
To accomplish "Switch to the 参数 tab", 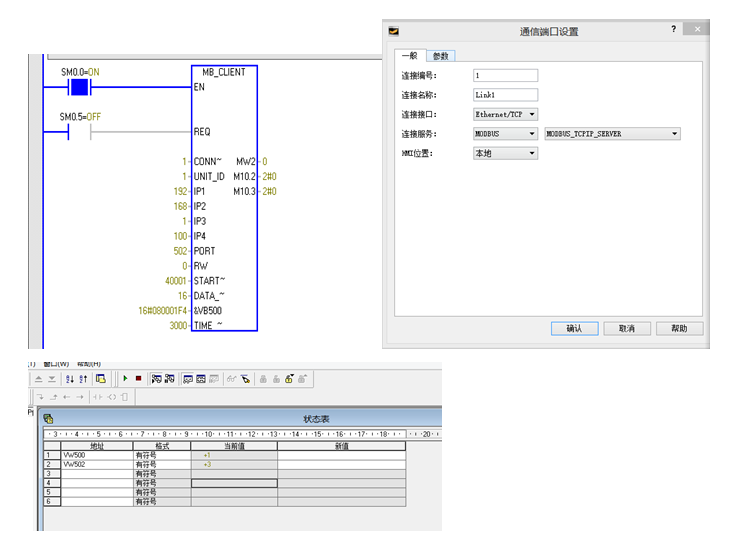I will click(x=440, y=55).
